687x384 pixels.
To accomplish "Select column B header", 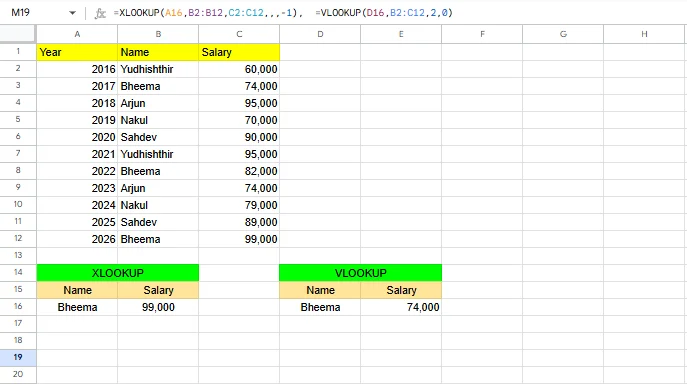I will (x=158, y=34).
